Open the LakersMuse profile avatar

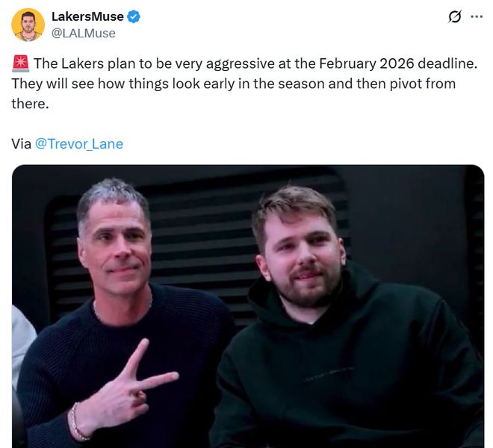(28, 25)
